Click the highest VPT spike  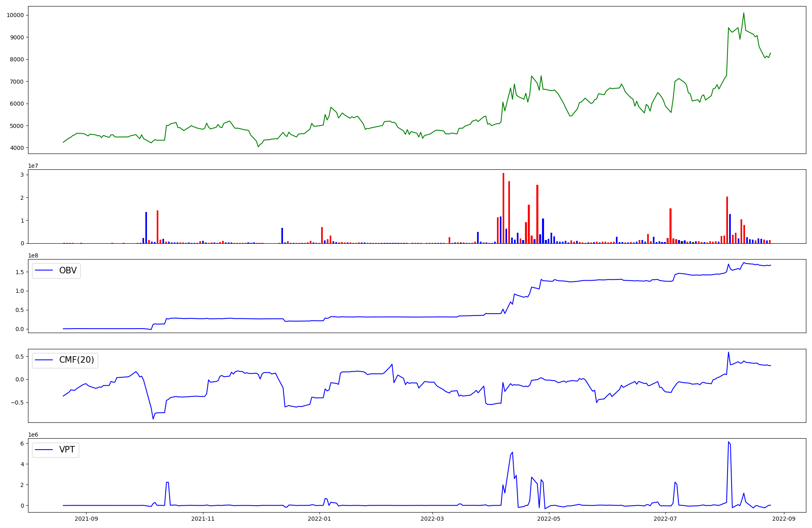pos(728,442)
